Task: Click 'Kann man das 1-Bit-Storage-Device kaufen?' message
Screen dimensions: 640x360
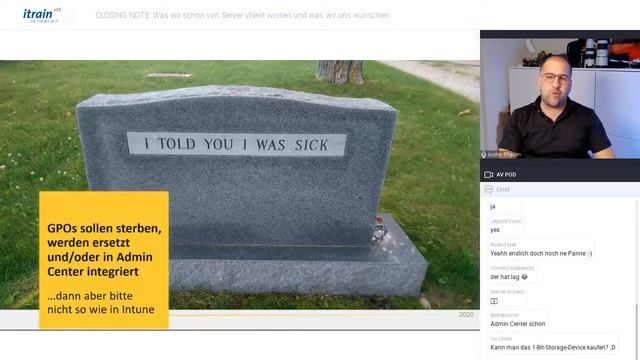Action: [x=552, y=347]
